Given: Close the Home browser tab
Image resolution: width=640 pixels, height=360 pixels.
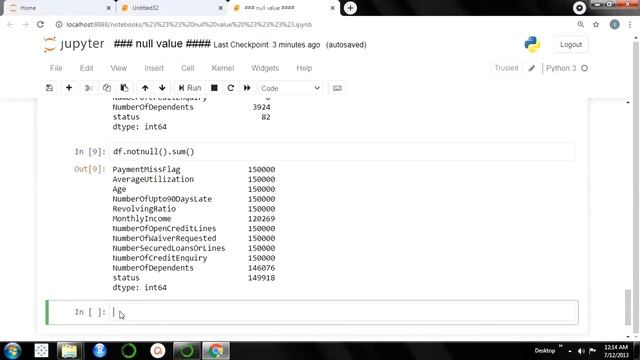Looking at the screenshot, I should (108, 8).
